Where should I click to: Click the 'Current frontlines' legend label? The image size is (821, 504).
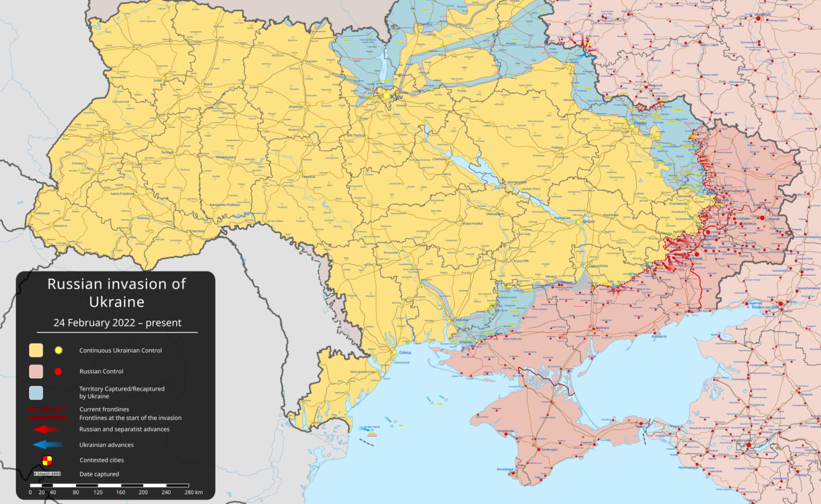pos(104,409)
